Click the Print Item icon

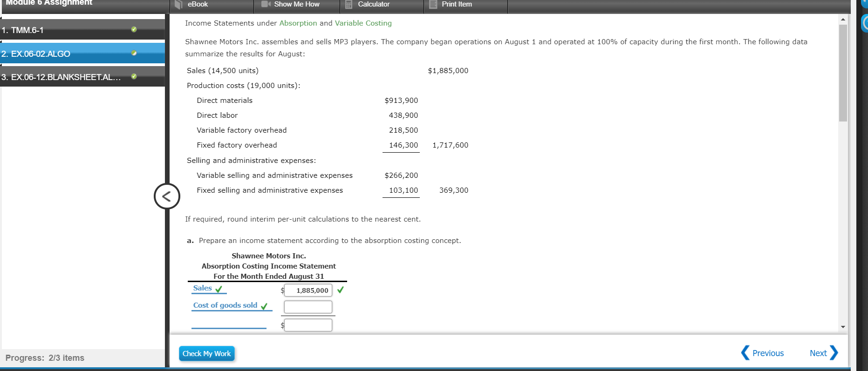tap(433, 4)
